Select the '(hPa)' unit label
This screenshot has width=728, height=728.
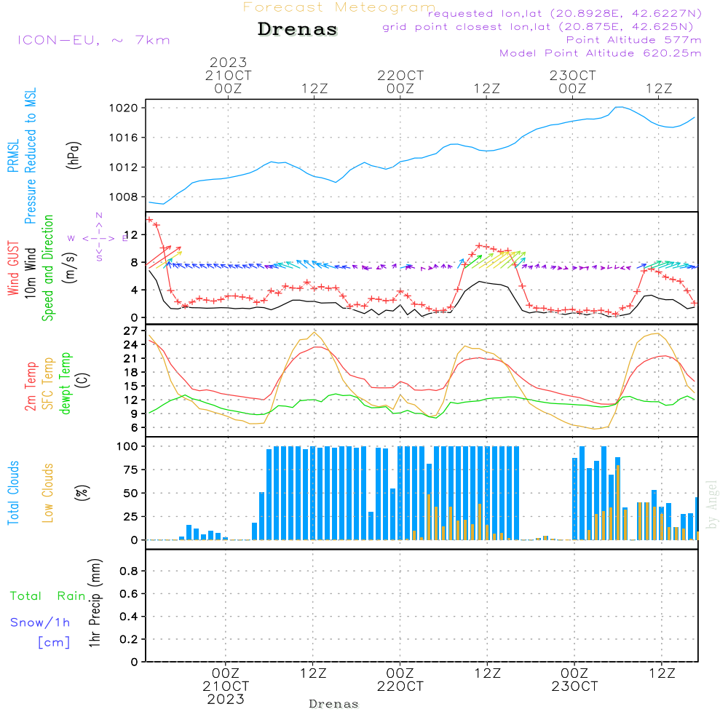(x=74, y=155)
